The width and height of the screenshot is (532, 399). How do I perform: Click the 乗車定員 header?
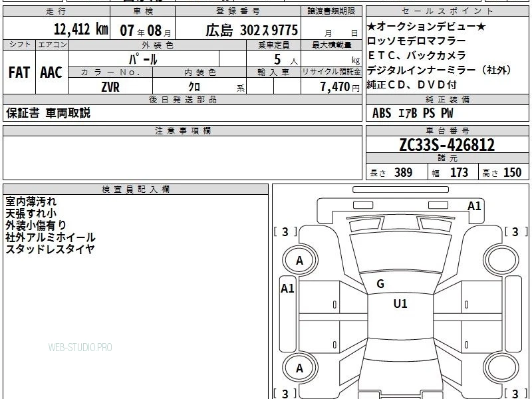pos(273,45)
